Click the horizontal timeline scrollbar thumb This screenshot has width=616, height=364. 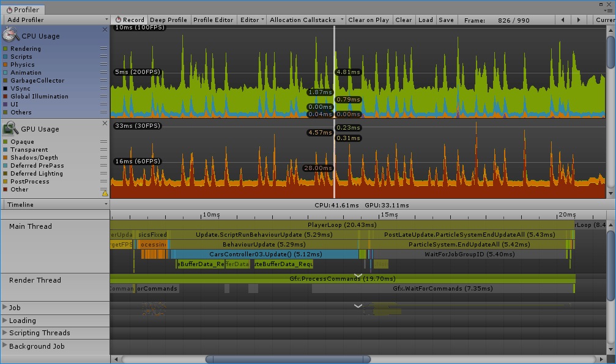[x=288, y=359]
